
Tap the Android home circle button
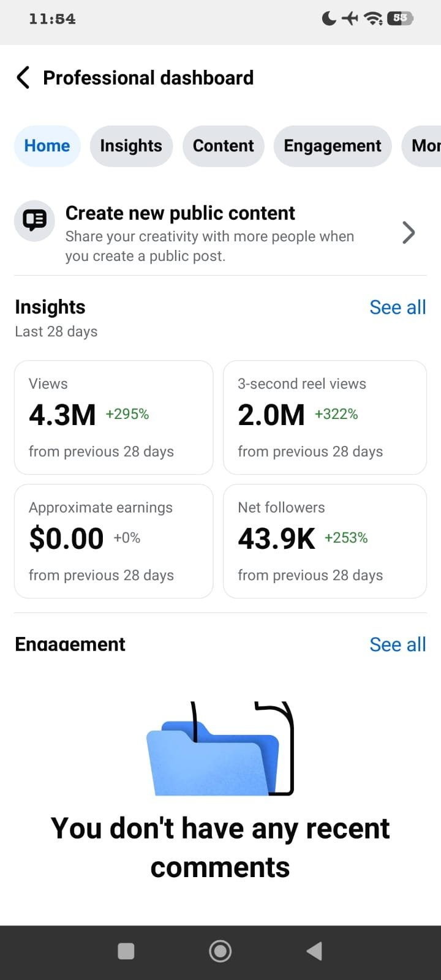221,951
